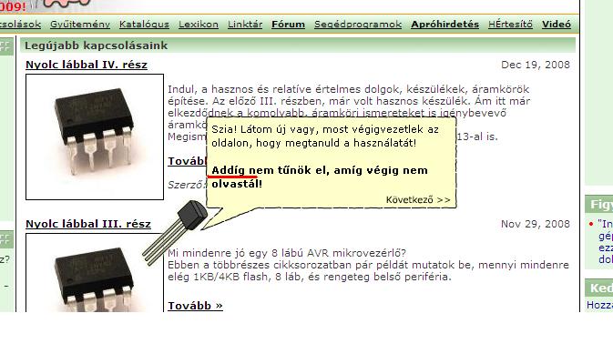Screen dimensions: 613x364
Task: Go to the Gyűjtemény menu
Action: (x=80, y=25)
